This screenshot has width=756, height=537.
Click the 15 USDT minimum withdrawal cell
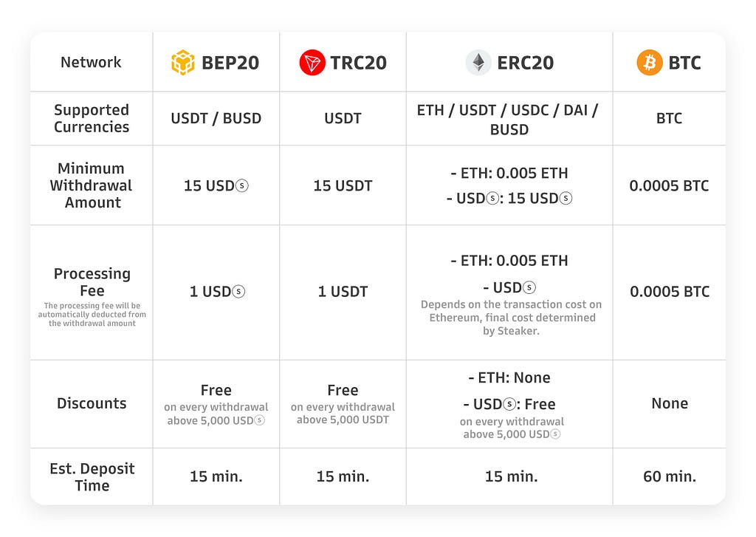click(343, 186)
